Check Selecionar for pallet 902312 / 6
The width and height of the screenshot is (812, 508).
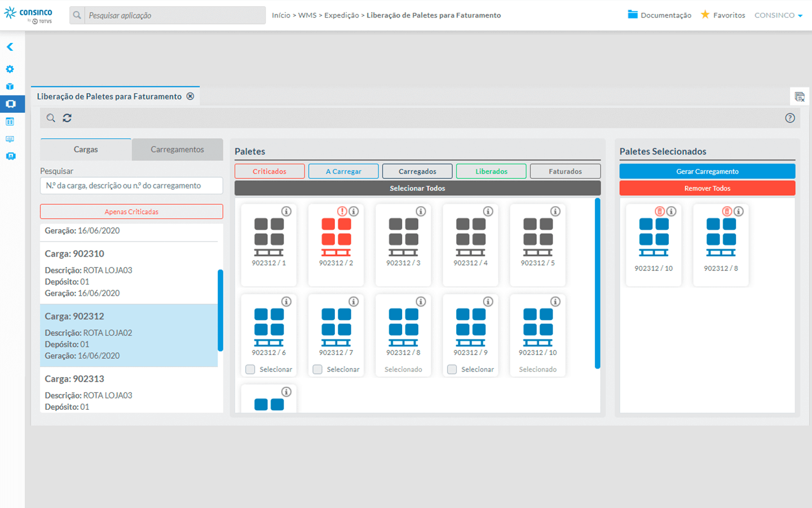[250, 369]
